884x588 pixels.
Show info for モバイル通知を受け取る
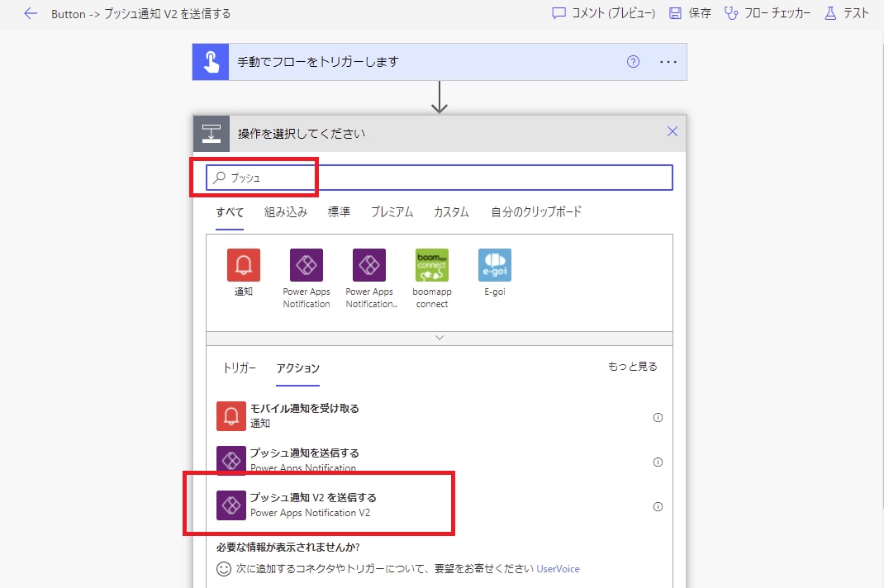point(658,418)
